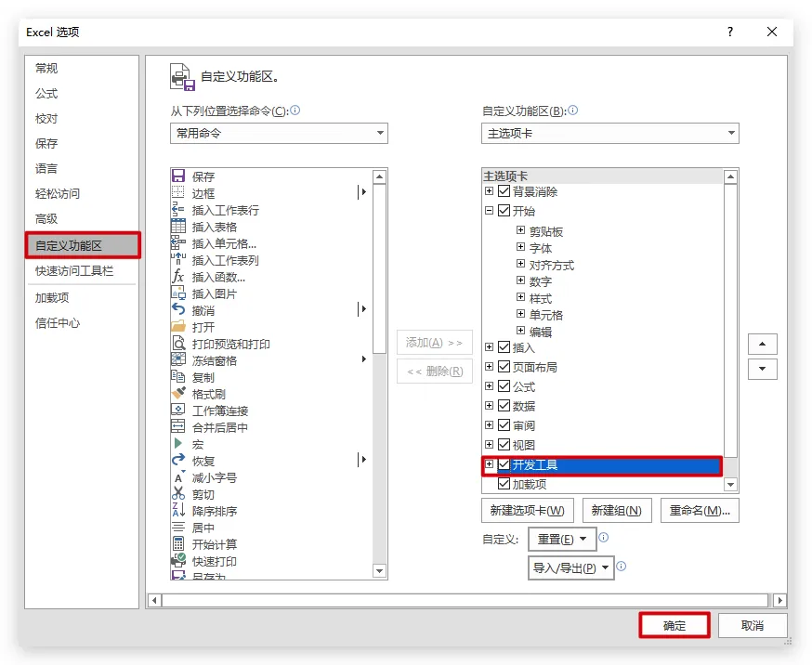Expand the 剪贴板 group node

(520, 229)
